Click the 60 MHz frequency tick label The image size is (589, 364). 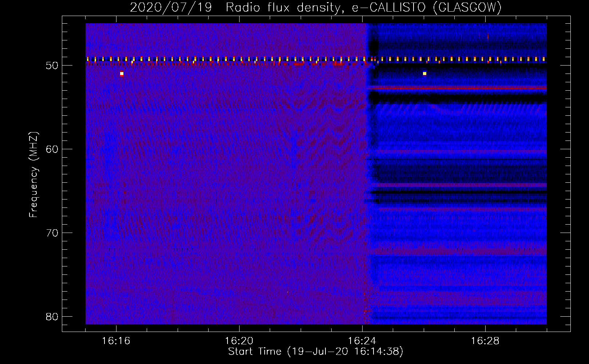click(52, 149)
